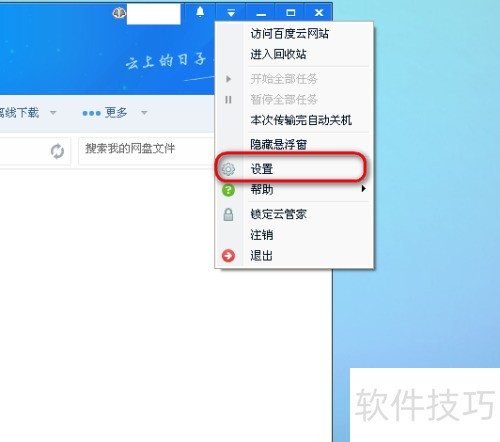This screenshot has height=442, width=500.
Task: Click the lock icon for 锁定云管家
Action: pos(228,214)
